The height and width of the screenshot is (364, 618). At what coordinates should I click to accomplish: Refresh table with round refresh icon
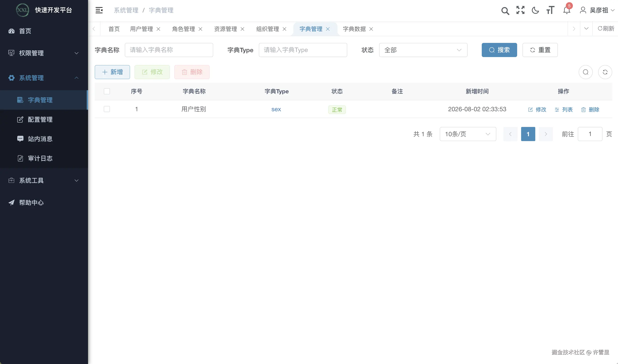click(x=605, y=72)
